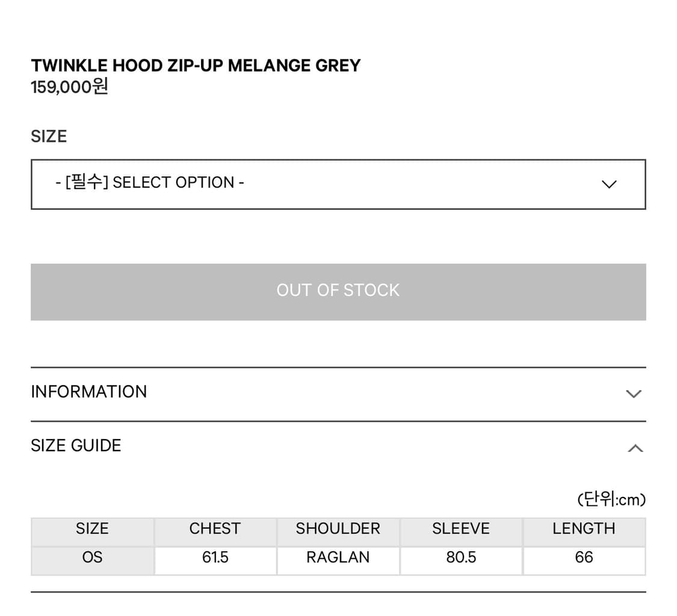The image size is (677, 616).
Task: Click the INFORMATION down chevron icon
Action: [x=634, y=394]
